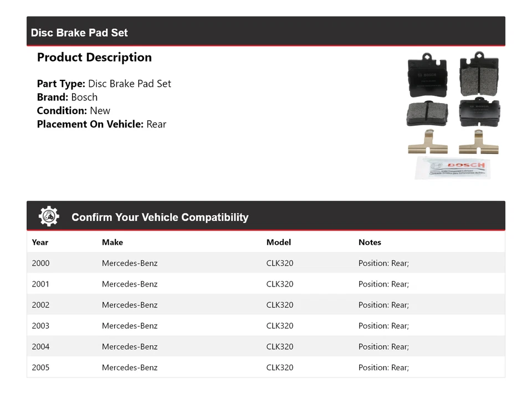The height and width of the screenshot is (394, 532).
Task: Select the 2005 year row cell
Action: click(40, 367)
